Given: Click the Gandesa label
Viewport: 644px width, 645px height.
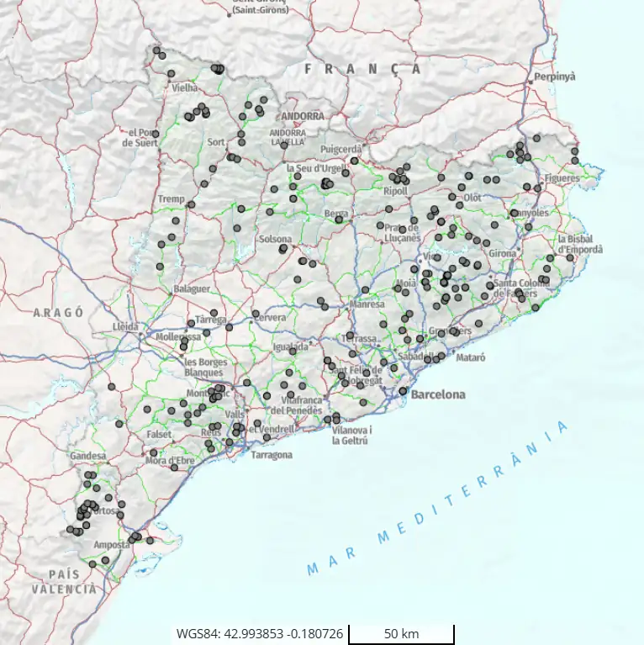Looking at the screenshot, I should [87, 456].
